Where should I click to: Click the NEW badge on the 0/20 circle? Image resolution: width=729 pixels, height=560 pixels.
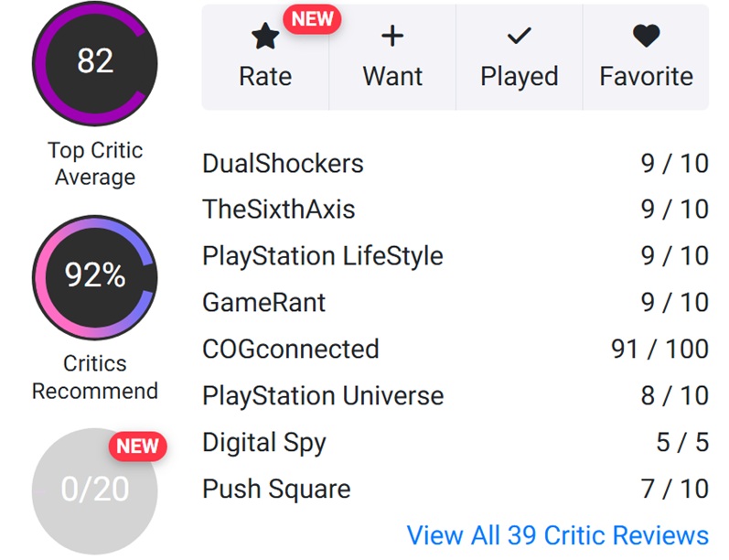(x=137, y=446)
